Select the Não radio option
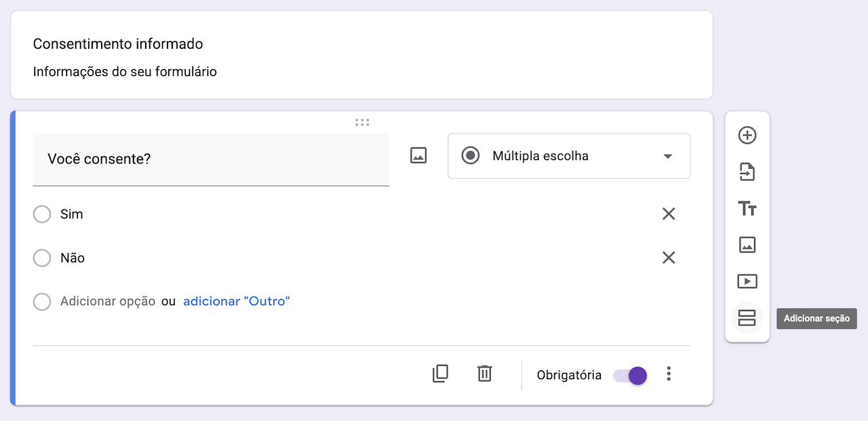 pyautogui.click(x=42, y=258)
